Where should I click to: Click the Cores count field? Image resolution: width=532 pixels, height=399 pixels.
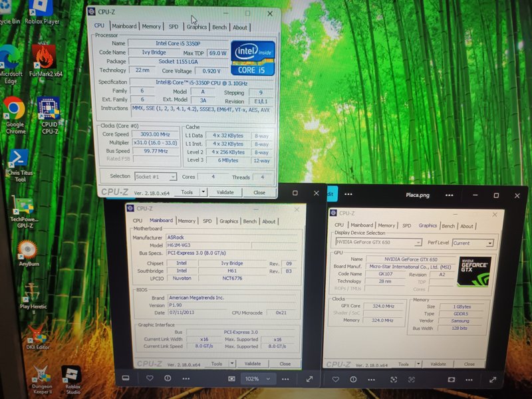(213, 177)
